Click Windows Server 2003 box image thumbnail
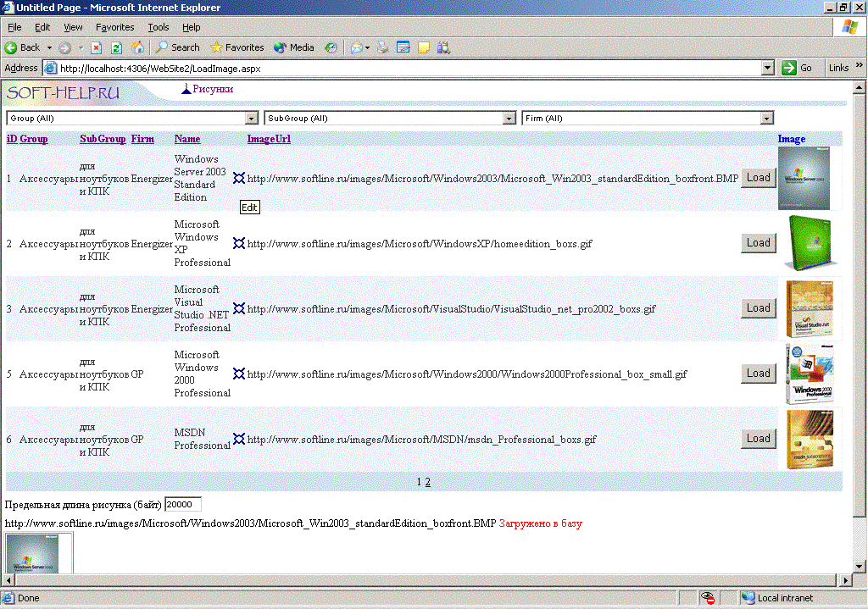The width and height of the screenshot is (868, 609). point(804,178)
